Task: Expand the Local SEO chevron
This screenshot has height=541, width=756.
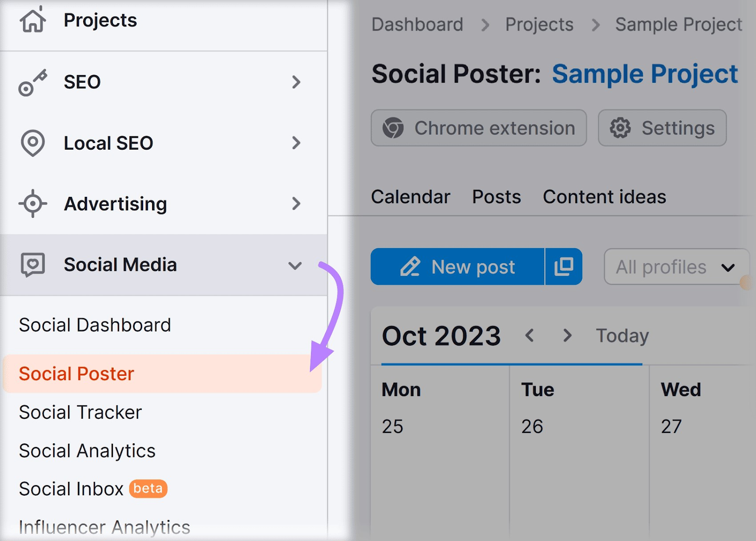Action: [296, 143]
